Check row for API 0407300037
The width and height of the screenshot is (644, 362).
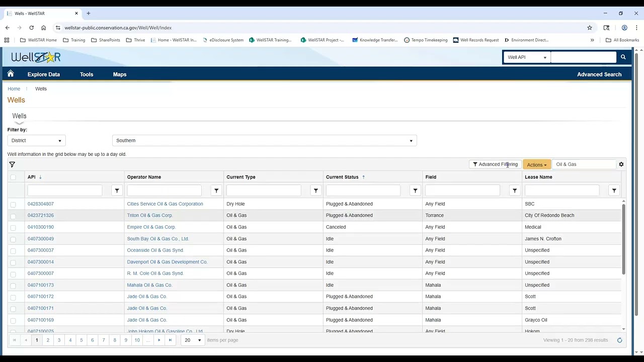tap(13, 250)
